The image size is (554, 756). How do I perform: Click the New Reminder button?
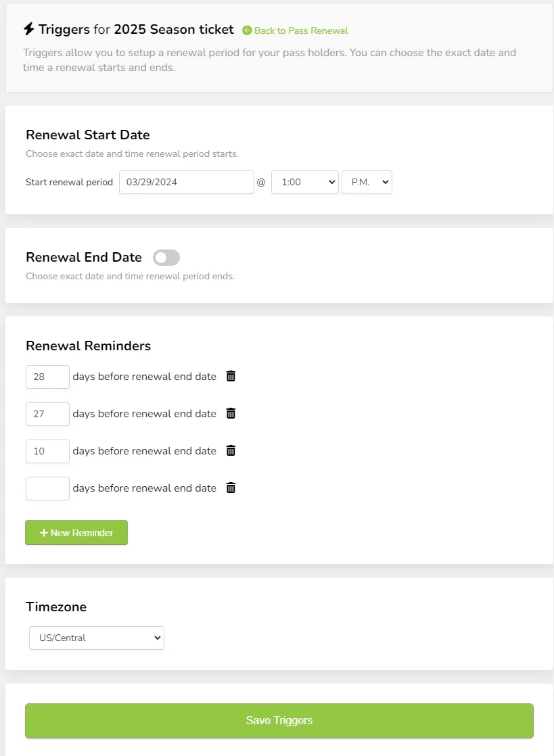click(x=76, y=532)
